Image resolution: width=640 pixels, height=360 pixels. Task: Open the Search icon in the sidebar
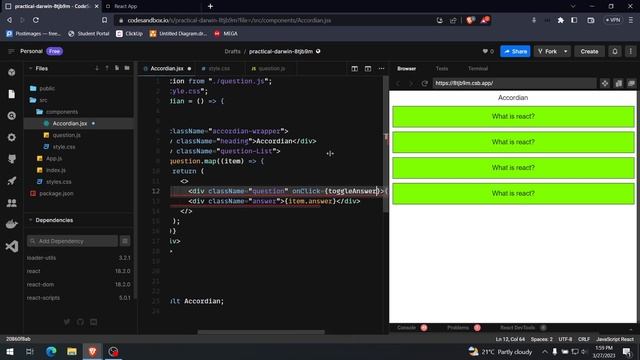pyautogui.click(x=11, y=116)
